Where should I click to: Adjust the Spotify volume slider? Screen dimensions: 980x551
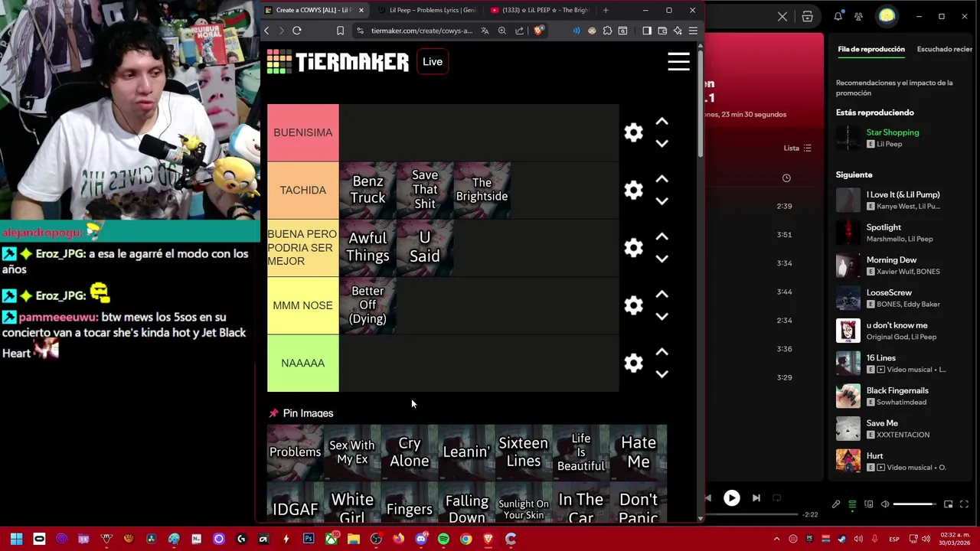point(914,504)
